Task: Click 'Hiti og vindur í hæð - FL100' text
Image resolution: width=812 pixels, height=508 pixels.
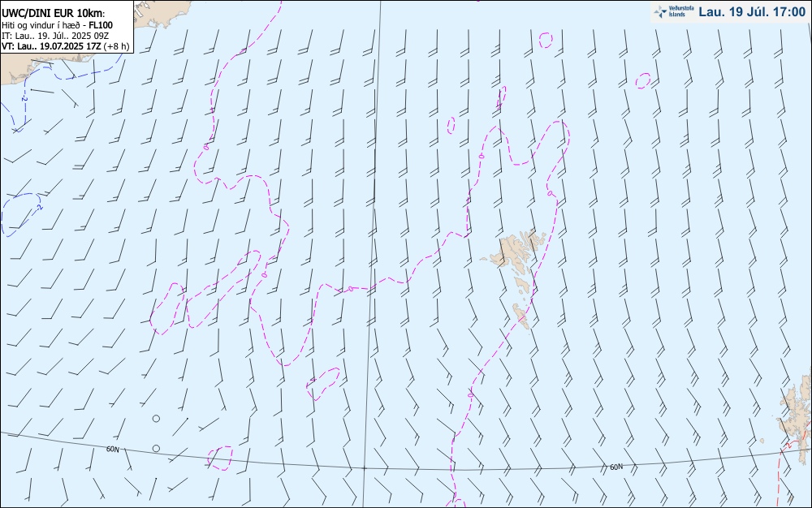Action: 57,25
